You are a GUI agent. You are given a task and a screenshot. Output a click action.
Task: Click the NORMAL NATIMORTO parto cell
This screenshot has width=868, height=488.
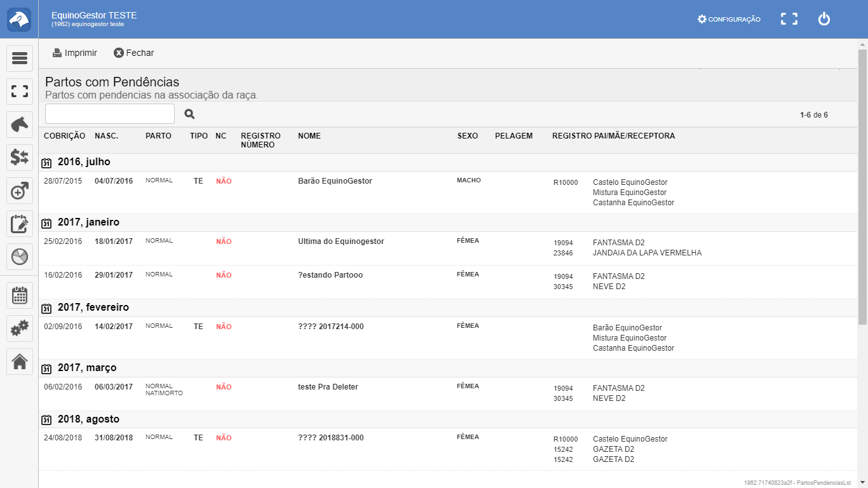coord(164,390)
